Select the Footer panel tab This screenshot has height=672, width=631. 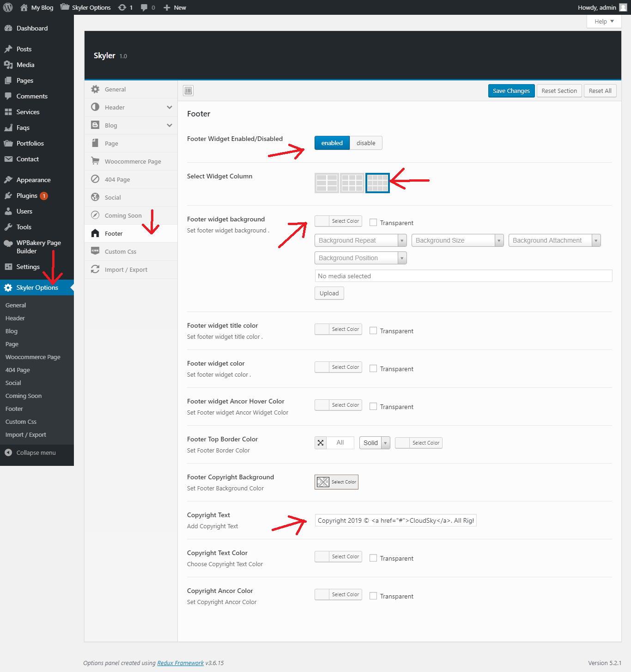[131, 233]
